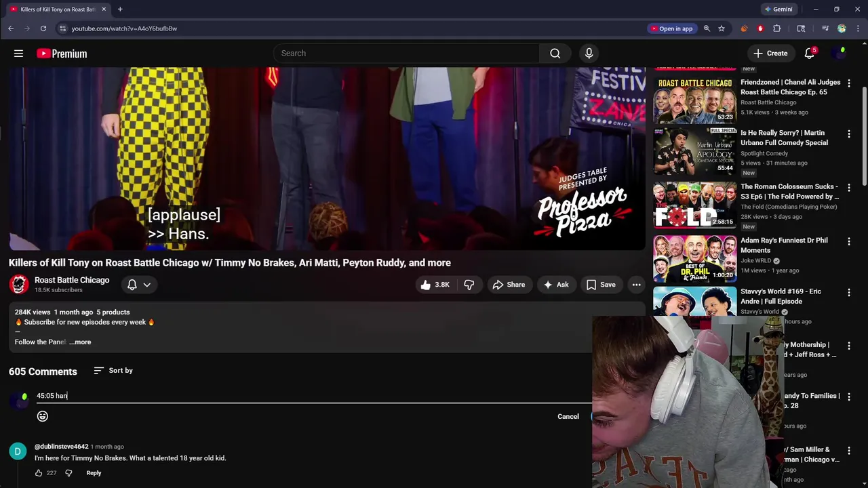This screenshot has width=868, height=488.
Task: Reload the page in Chrome
Action: [x=43, y=28]
